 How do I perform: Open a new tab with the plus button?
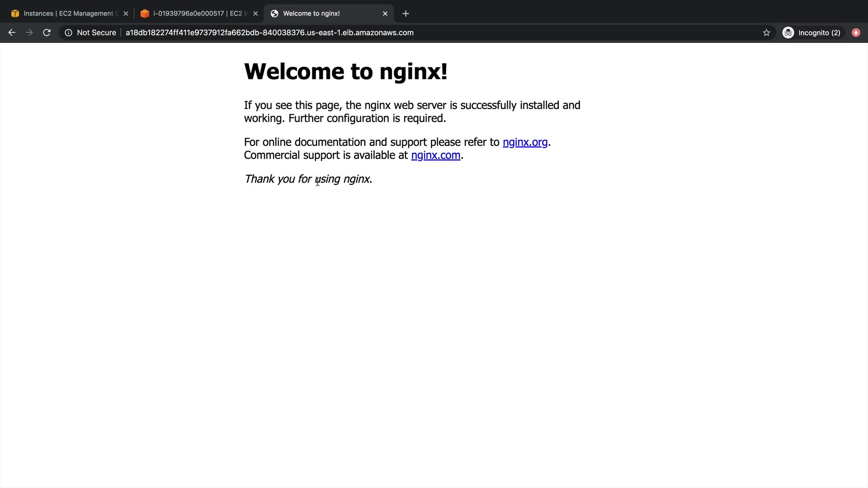click(406, 14)
